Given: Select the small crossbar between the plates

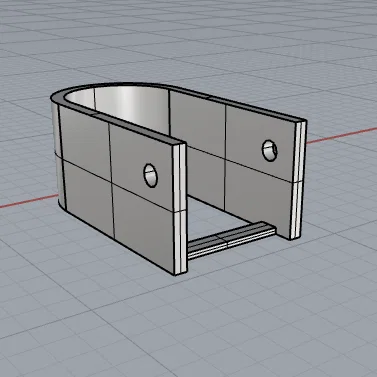Looking at the screenshot, I should pos(230,240).
